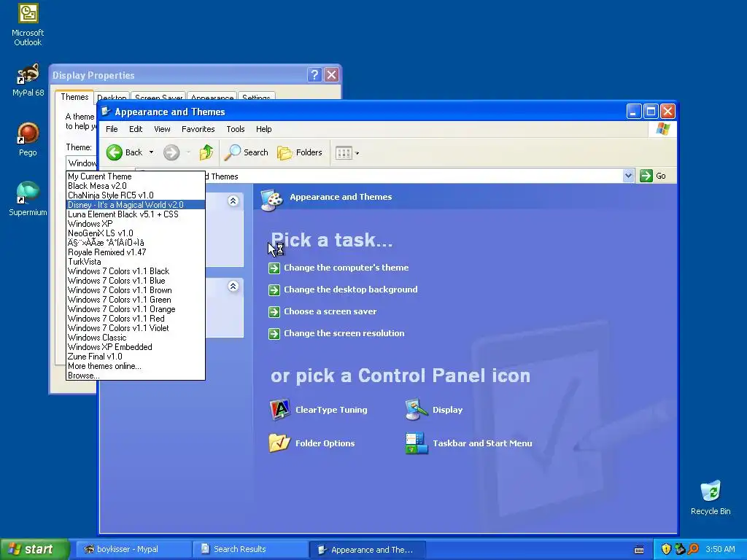Image resolution: width=747 pixels, height=560 pixels.
Task: Select Windows 7 Colors v1.1 Blue
Action: [x=136, y=281]
